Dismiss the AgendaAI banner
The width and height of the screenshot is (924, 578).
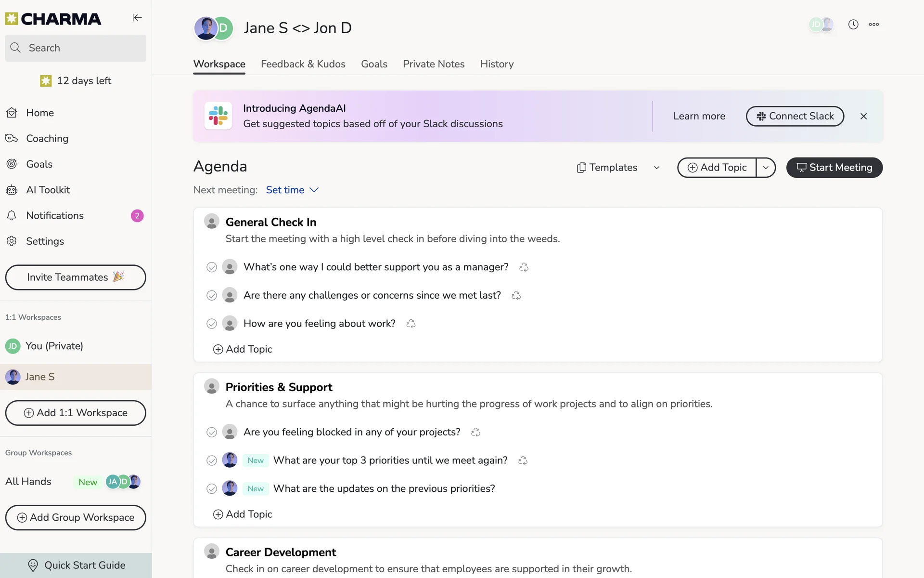[863, 116]
